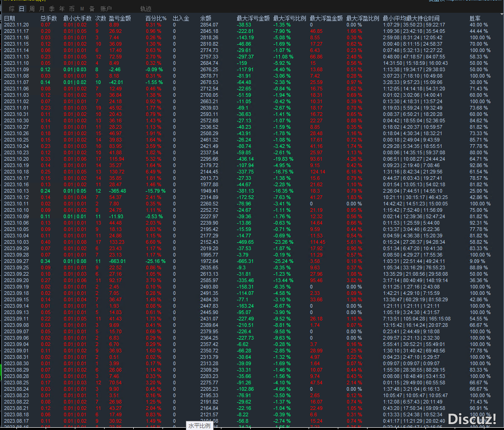The image size is (504, 430).
Task: Click the 余额 column header
Action: (x=205, y=18)
